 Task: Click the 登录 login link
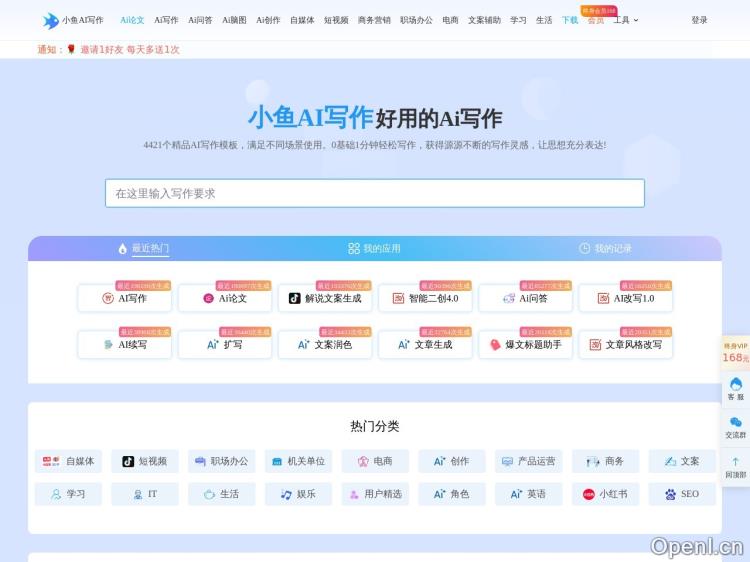point(699,20)
